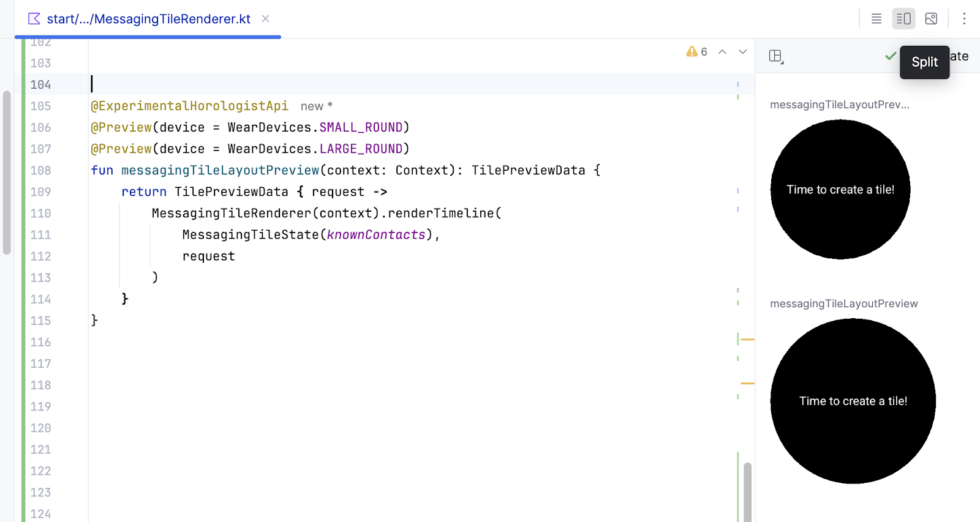Select the large round tile preview

click(853, 401)
